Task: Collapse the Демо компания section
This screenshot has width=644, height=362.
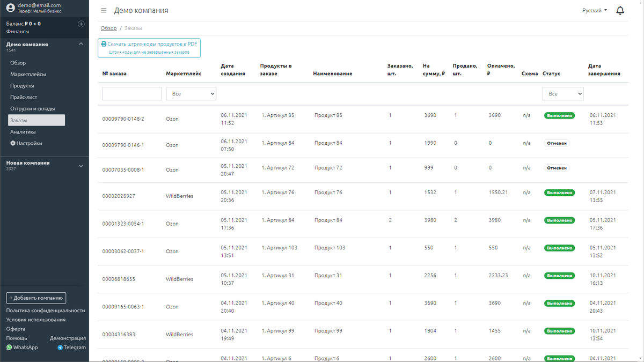Action: coord(81,44)
